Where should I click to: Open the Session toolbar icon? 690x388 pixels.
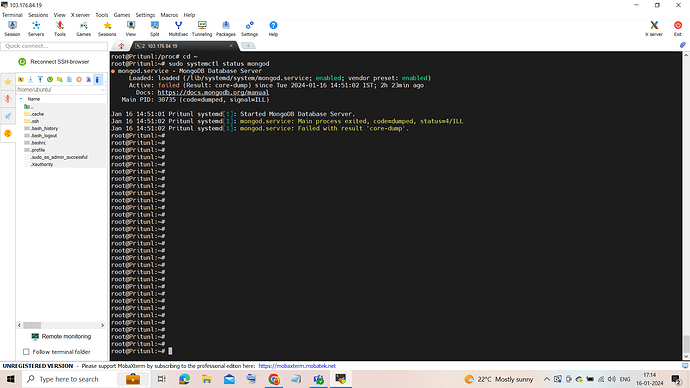(12, 29)
